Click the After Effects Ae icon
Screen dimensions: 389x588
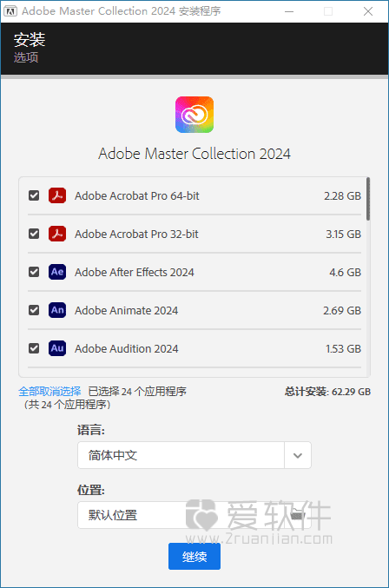(57, 272)
